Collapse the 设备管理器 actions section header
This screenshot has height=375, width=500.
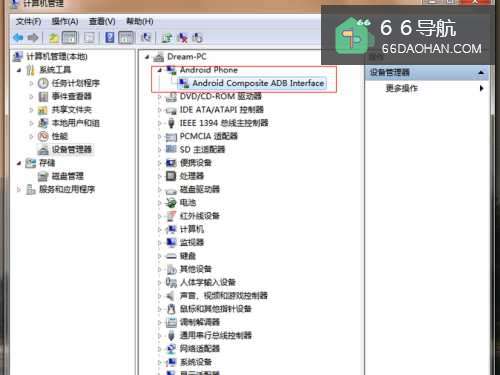(481, 72)
